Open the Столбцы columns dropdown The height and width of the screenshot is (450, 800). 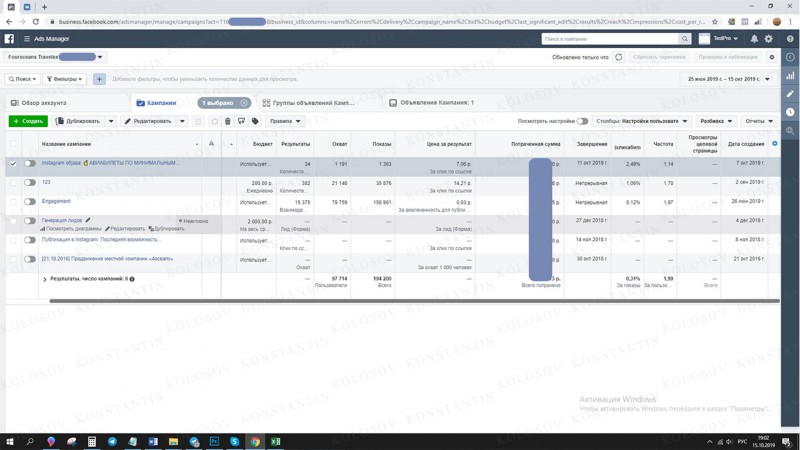(641, 121)
